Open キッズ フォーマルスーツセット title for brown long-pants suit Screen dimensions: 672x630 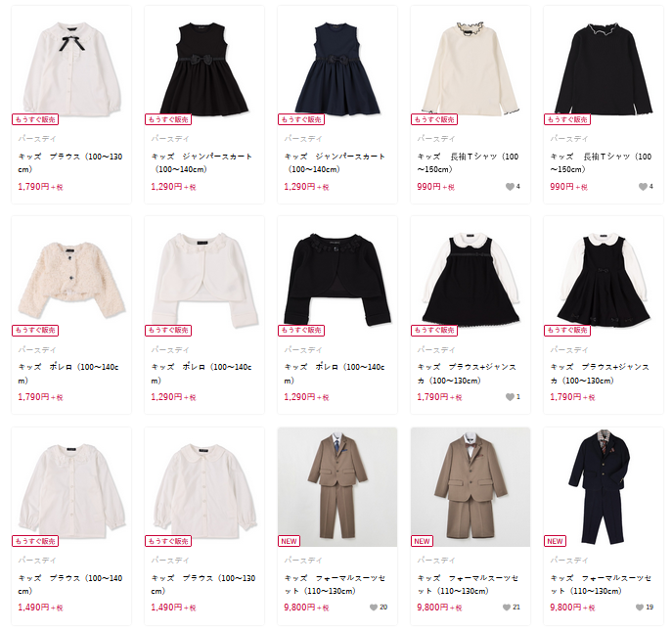click(335, 584)
